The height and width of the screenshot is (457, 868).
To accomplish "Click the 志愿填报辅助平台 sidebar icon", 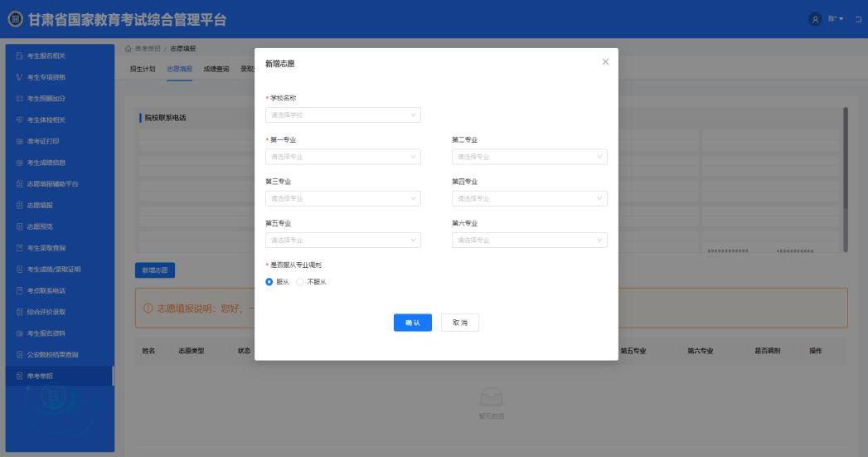I will (x=19, y=184).
